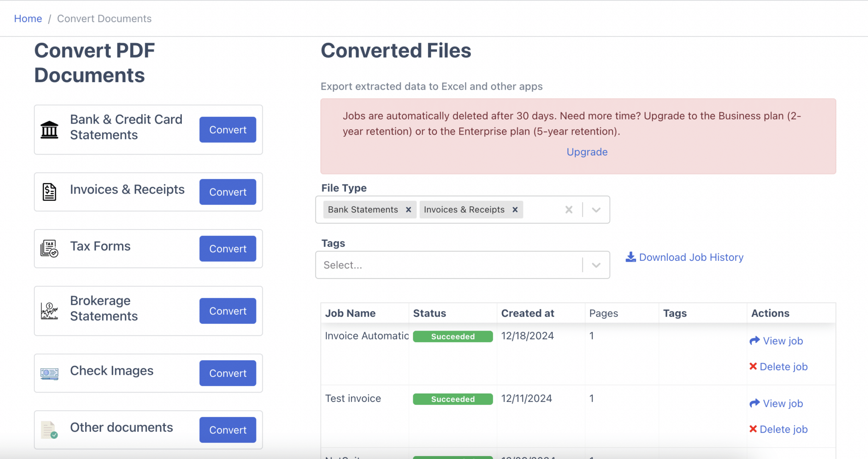Clear all File Type selections
This screenshot has height=459, width=868.
(x=568, y=209)
